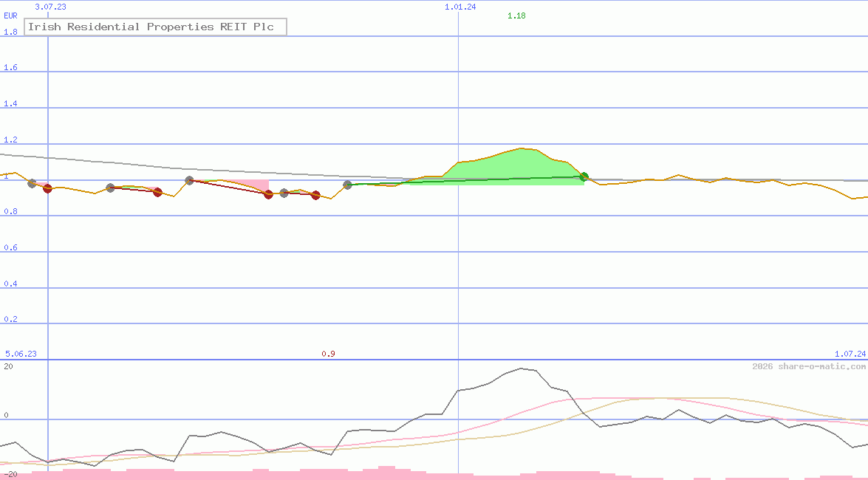Click the 1.07.24 end date label

(x=850, y=354)
